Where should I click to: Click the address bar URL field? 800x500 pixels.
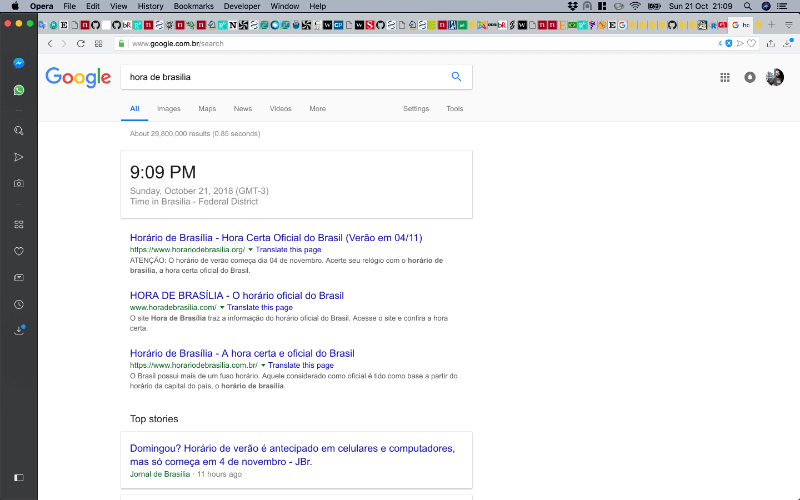(x=418, y=43)
